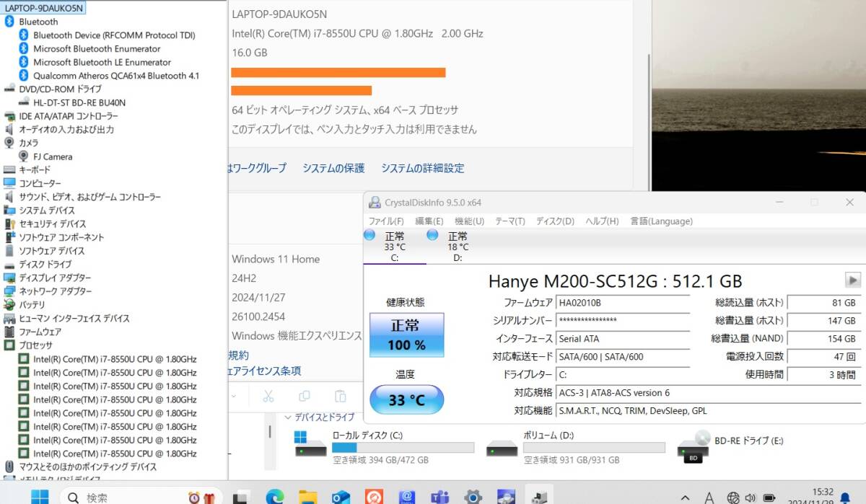The image size is (866, 504).
Task: Click the Cut scissors icon in Explorer toolbar
Action: click(x=268, y=396)
